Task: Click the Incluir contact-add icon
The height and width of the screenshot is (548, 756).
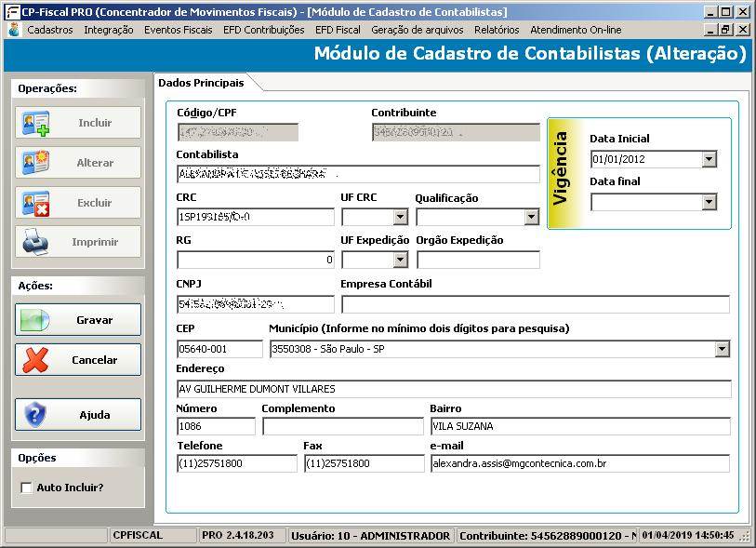Action: [x=35, y=124]
